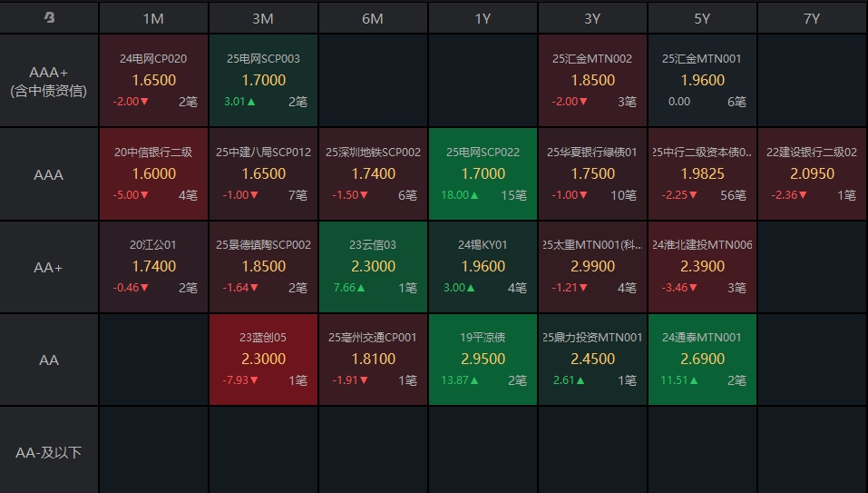Open the 24电网CP020 bond cell
The height and width of the screenshot is (493, 868).
(154, 81)
